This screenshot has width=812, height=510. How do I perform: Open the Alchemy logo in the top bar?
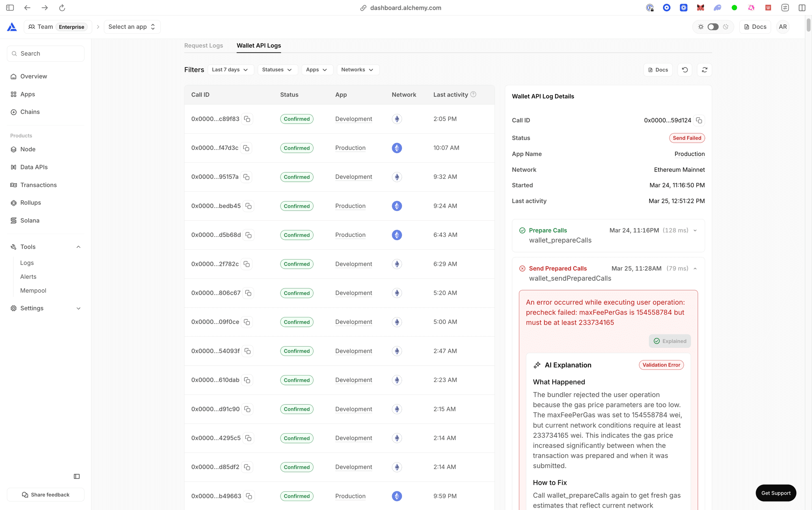pyautogui.click(x=11, y=26)
